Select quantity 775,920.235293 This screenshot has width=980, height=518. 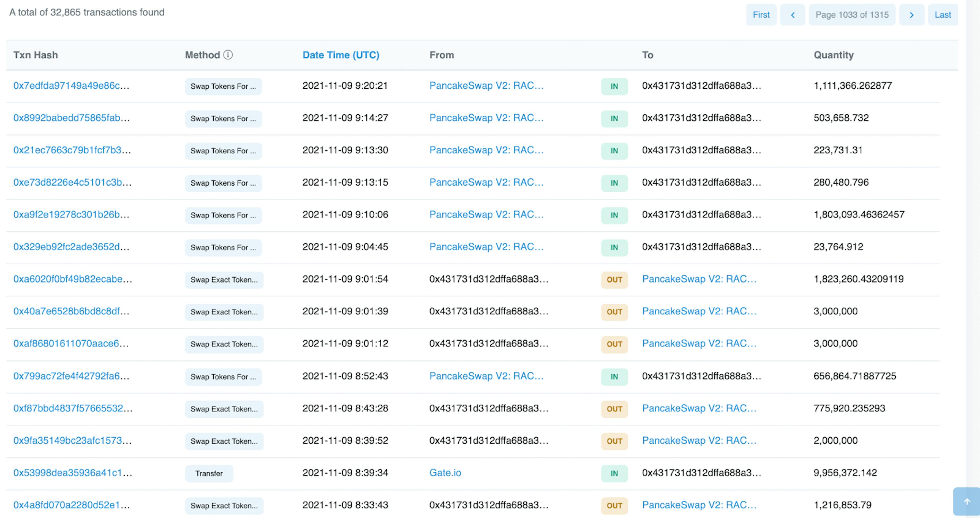click(850, 408)
